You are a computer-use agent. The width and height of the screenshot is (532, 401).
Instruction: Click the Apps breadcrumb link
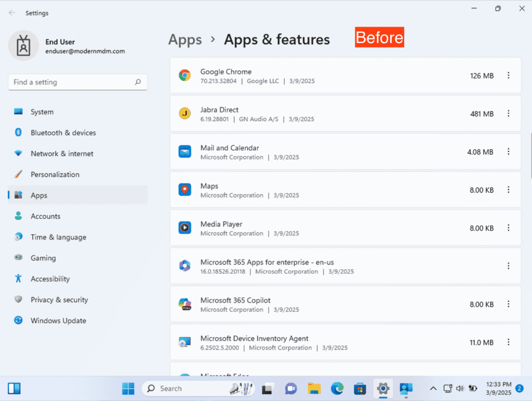pyautogui.click(x=185, y=39)
